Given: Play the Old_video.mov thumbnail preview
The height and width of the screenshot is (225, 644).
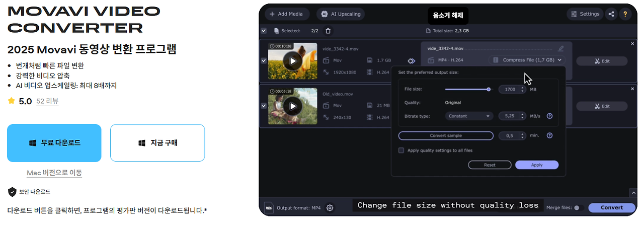Looking at the screenshot, I should pyautogui.click(x=292, y=106).
